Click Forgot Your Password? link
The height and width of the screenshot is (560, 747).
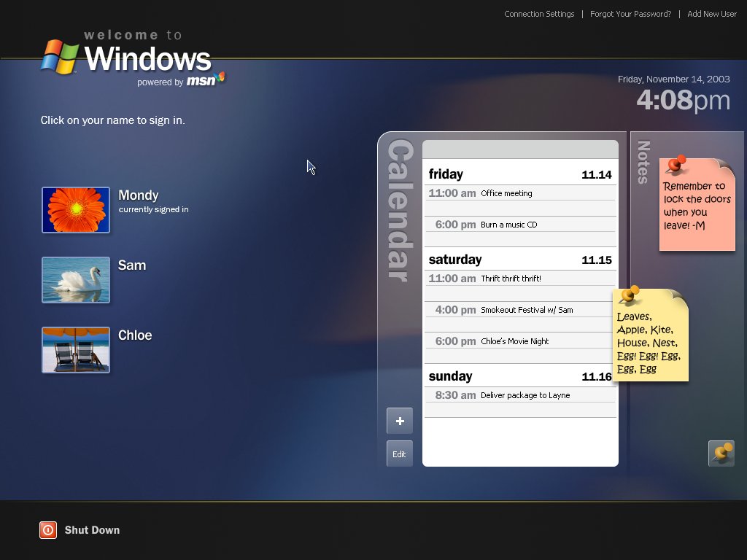point(630,15)
